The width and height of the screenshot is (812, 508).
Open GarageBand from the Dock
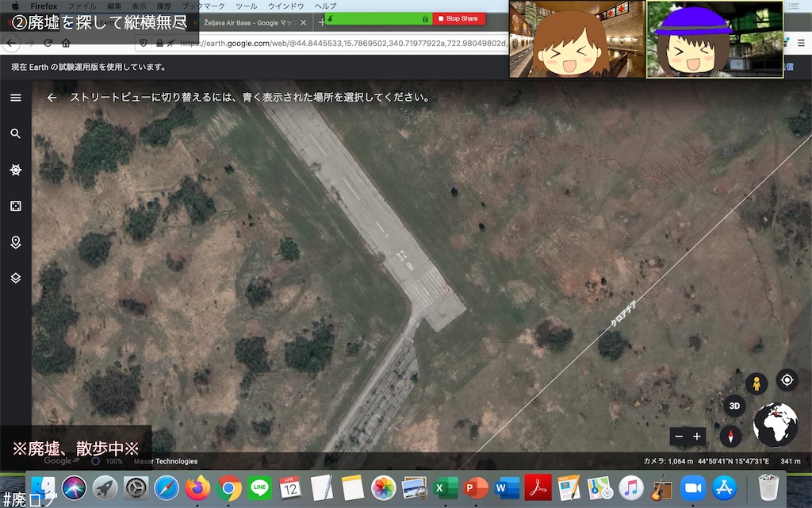tap(662, 488)
